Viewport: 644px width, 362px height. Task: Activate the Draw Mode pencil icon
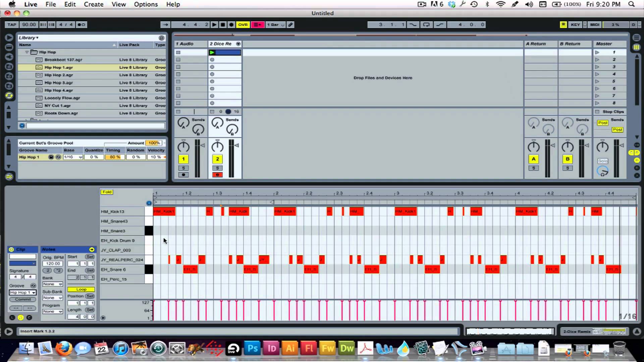(x=290, y=24)
